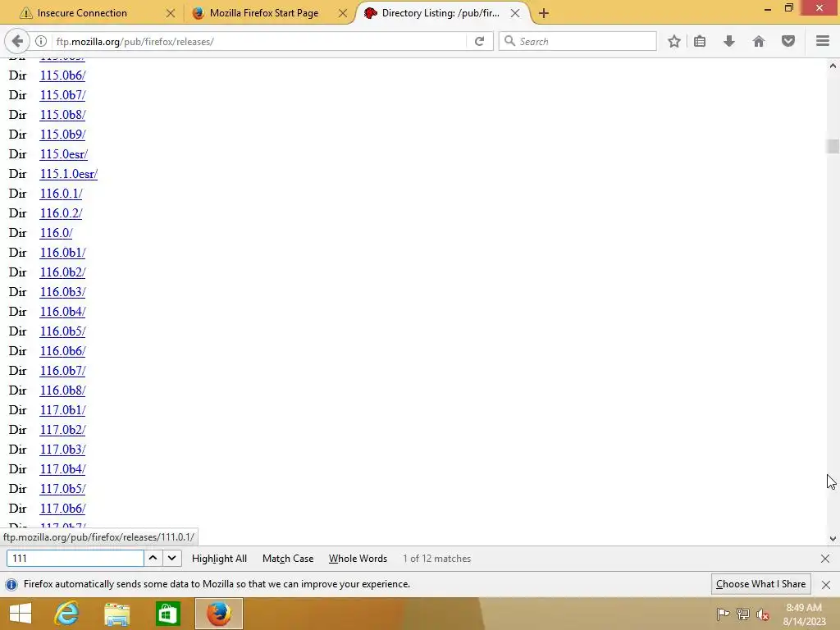Close the Directory Listing tab

[515, 13]
